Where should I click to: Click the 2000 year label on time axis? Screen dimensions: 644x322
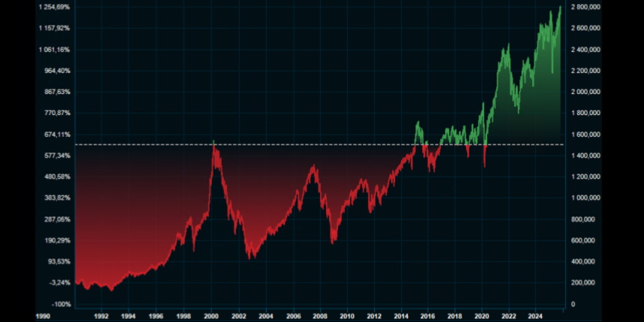coord(212,317)
